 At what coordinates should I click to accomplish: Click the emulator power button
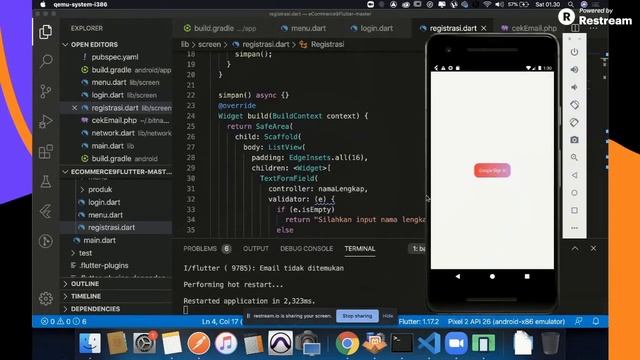pos(574,52)
